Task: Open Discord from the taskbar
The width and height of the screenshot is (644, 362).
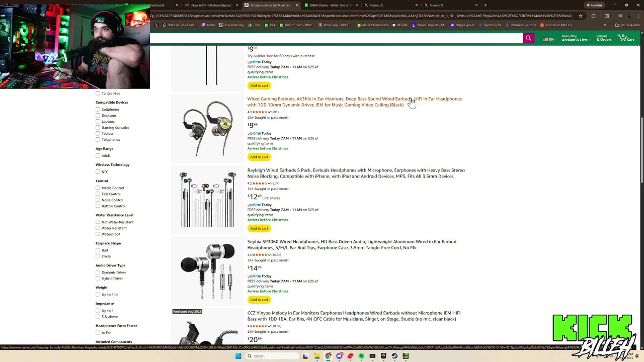Action: click(x=340, y=356)
